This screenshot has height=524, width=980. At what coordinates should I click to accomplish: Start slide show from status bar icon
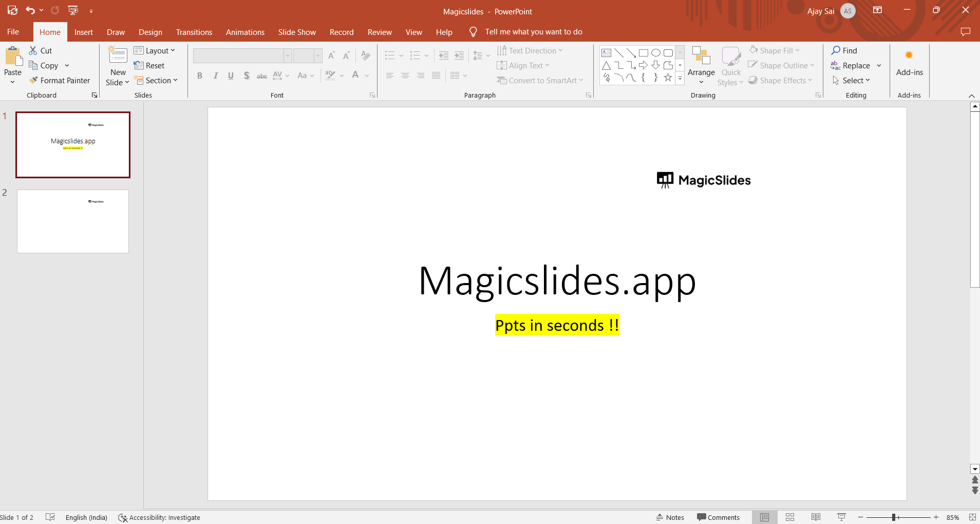point(841,517)
